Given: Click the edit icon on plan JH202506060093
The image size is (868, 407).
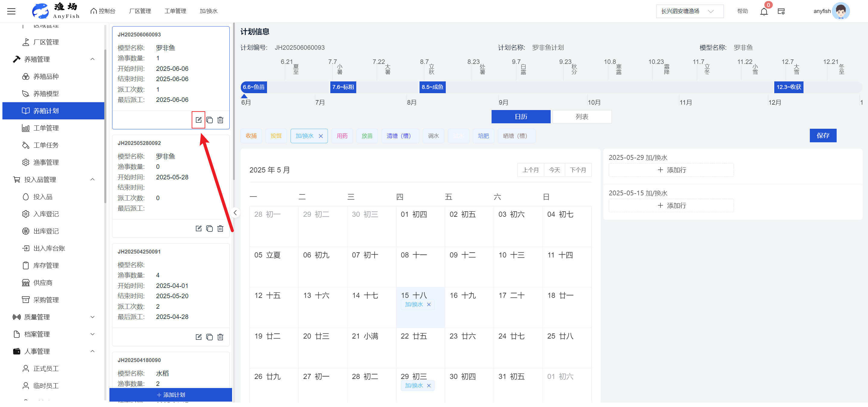Looking at the screenshot, I should (199, 120).
